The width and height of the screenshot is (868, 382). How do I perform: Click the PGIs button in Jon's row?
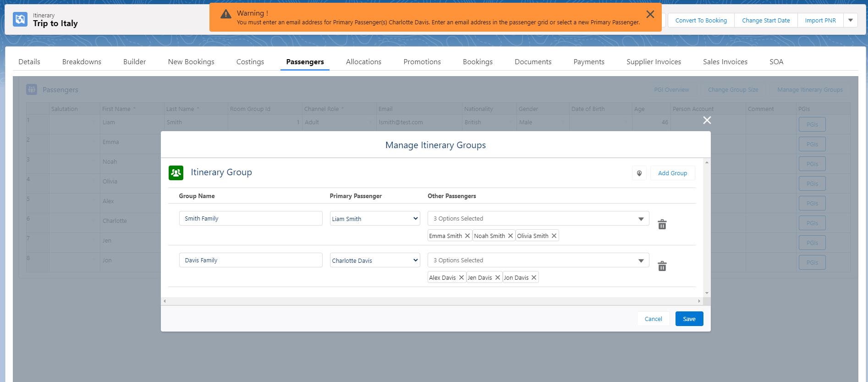pyautogui.click(x=812, y=262)
